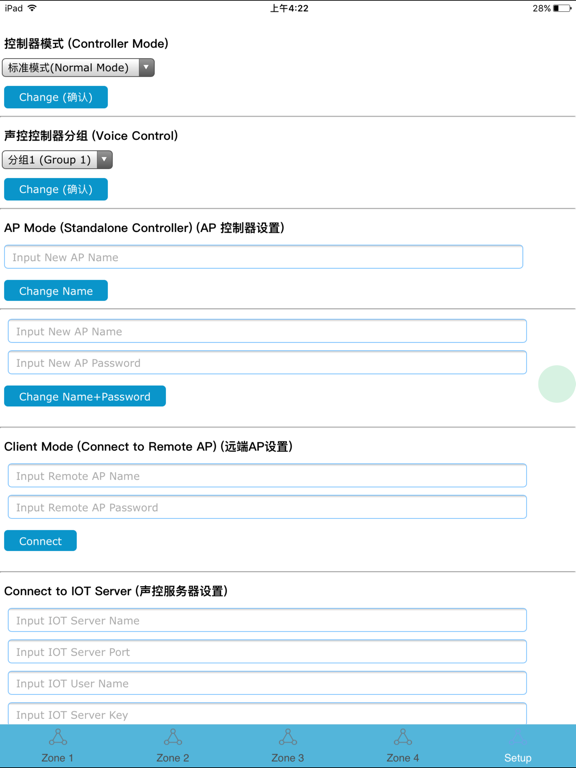The image size is (576, 768).
Task: Focus the Input New AP Password field
Action: (x=267, y=363)
